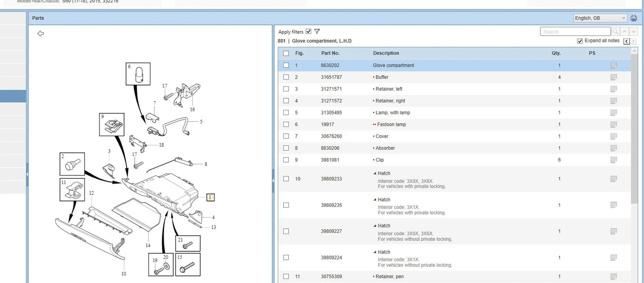Collapse notes for Hatch 39809233
The width and height of the screenshot is (644, 283).
pos(375,173)
